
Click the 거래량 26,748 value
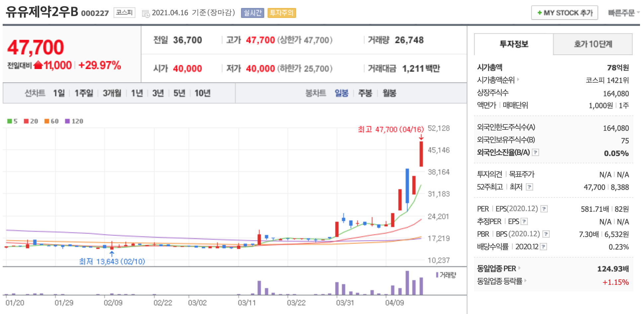coord(409,40)
